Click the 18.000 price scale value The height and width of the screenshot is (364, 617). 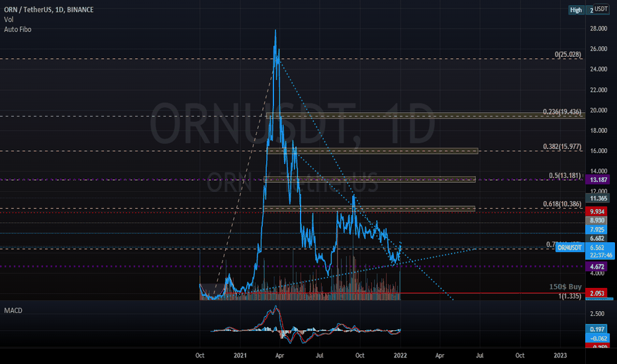pos(598,130)
